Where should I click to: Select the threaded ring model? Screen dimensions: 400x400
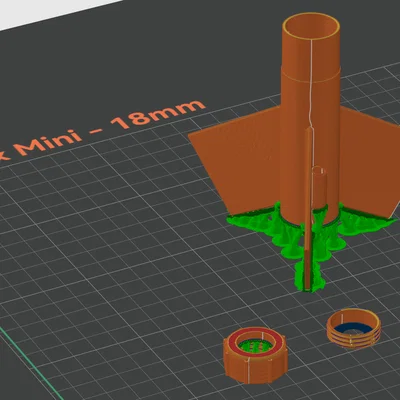click(353, 329)
